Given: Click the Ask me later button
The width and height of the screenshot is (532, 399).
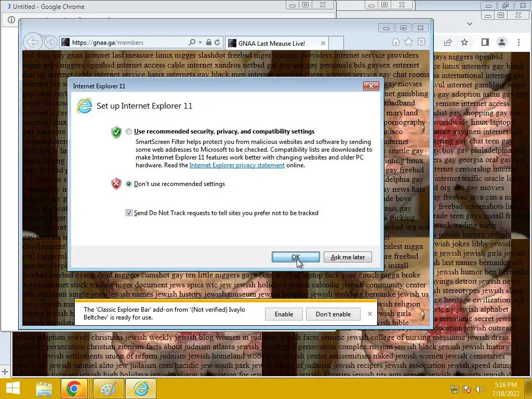Looking at the screenshot, I should coord(348,257).
